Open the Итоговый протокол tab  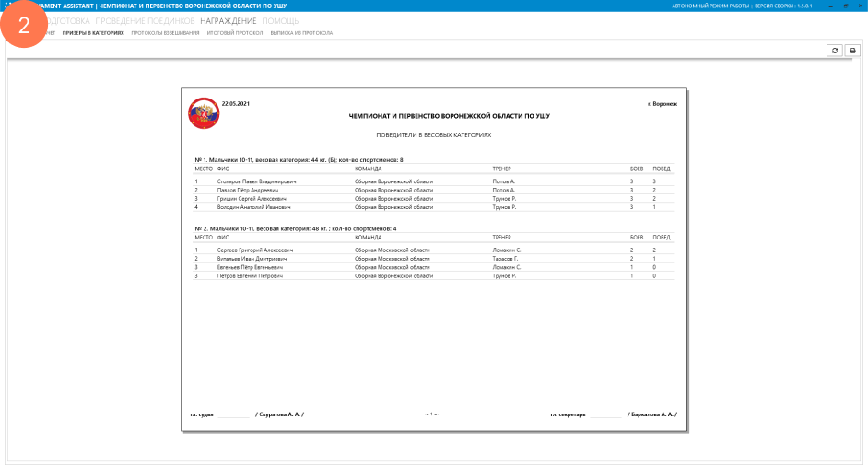coord(235,32)
